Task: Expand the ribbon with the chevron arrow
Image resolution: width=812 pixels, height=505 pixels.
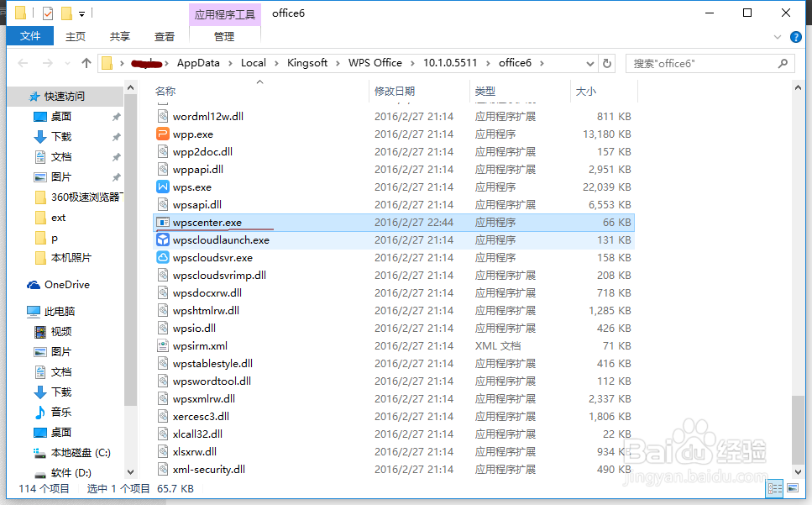Action: click(779, 37)
